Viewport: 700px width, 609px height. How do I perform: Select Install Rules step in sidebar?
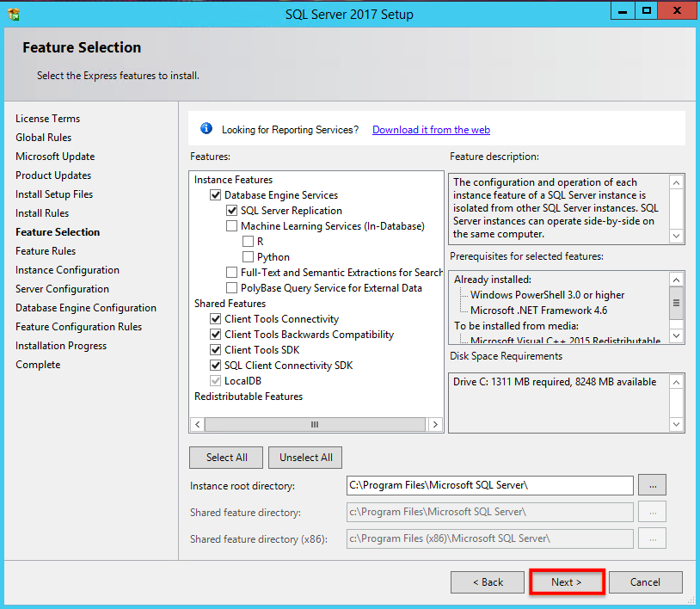[x=42, y=213]
